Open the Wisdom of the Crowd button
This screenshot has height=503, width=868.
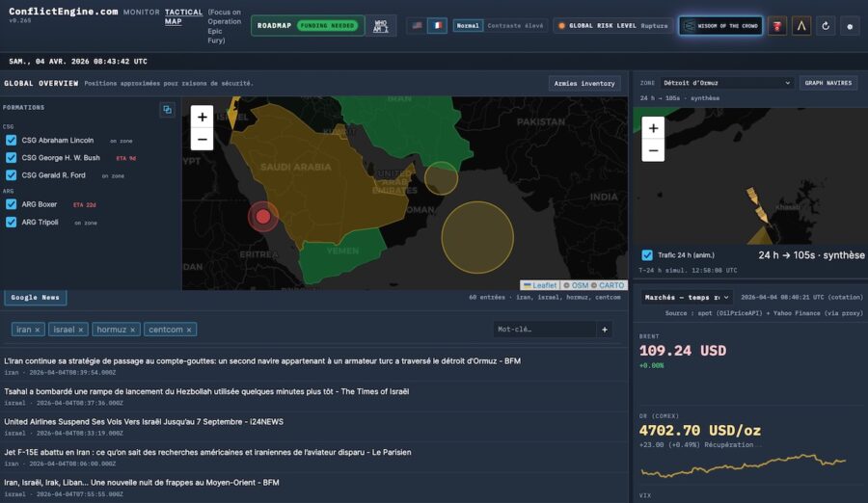click(x=720, y=26)
